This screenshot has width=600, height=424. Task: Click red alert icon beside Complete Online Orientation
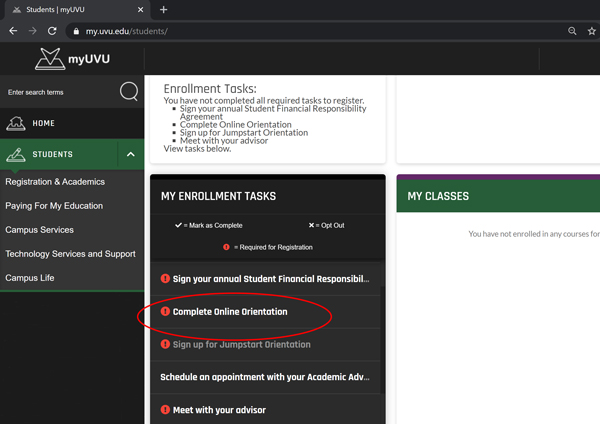tap(165, 311)
